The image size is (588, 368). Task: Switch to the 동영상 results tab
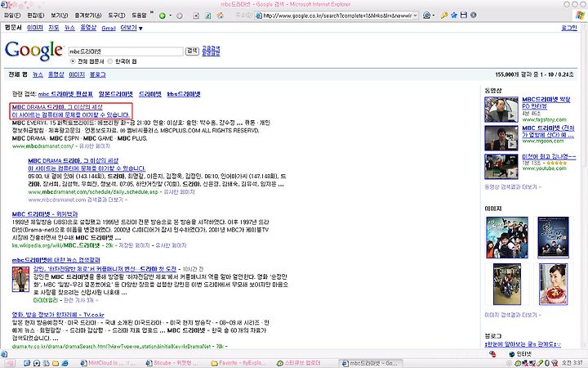[x=56, y=74]
